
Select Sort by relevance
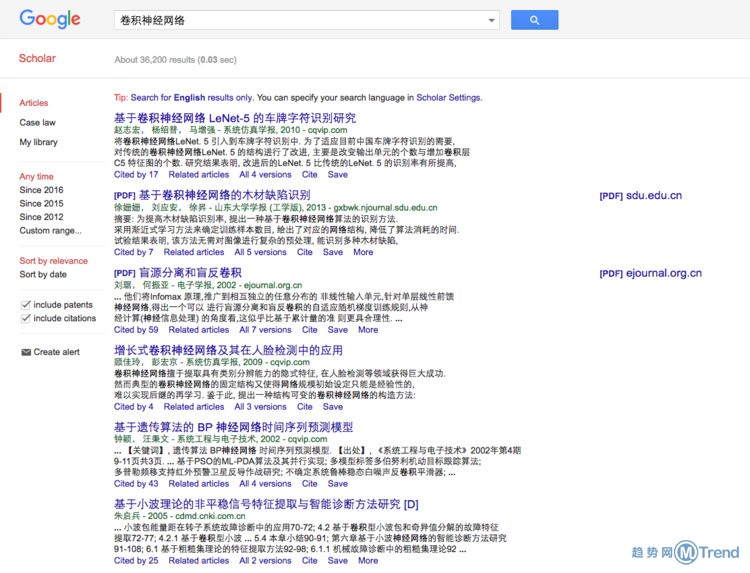point(54,261)
